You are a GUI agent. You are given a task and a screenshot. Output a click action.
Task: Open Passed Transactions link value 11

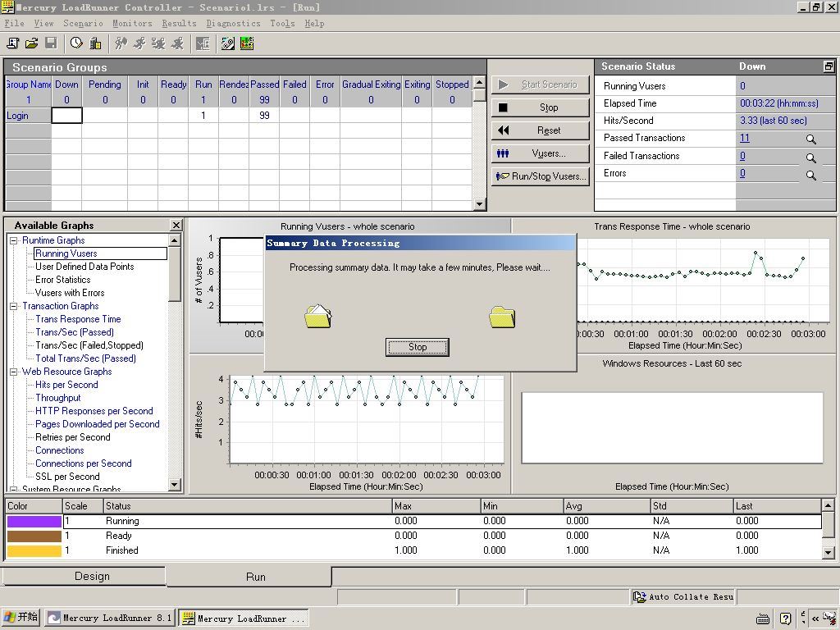[745, 138]
